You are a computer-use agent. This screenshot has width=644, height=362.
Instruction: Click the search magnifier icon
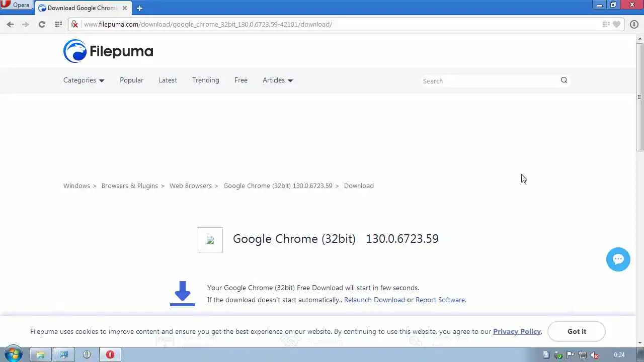[564, 80]
